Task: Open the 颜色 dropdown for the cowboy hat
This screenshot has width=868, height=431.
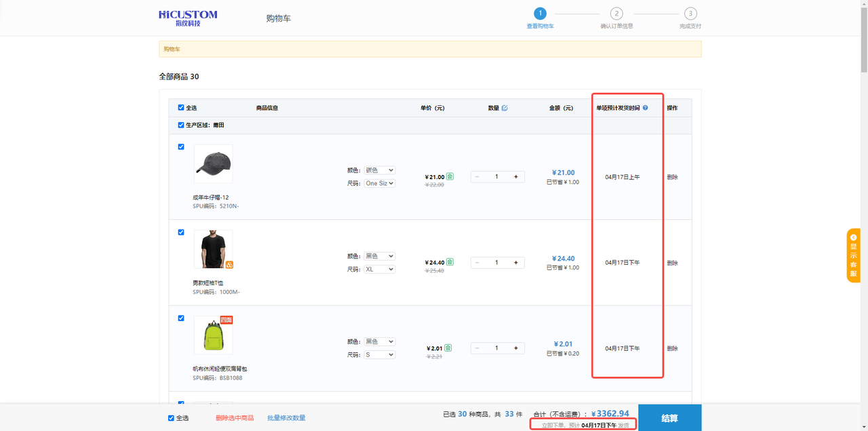Action: point(379,170)
